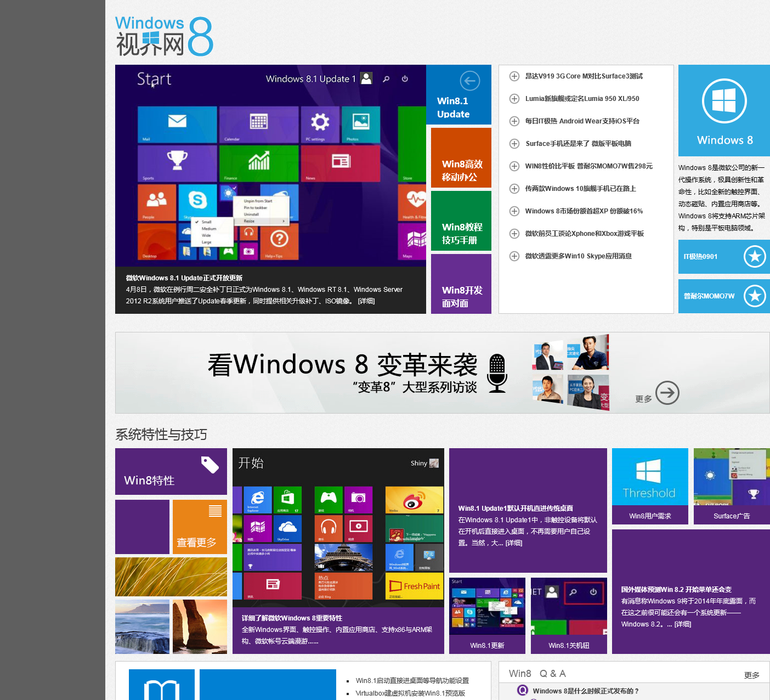Viewport: 770px width, 700px height.
Task: Click the plus icon beside WIN8性价比平板 headline
Action: click(514, 166)
